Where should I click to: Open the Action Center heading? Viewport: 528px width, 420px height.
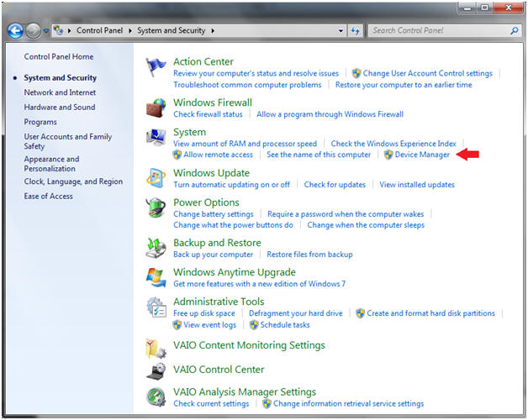pyautogui.click(x=203, y=61)
